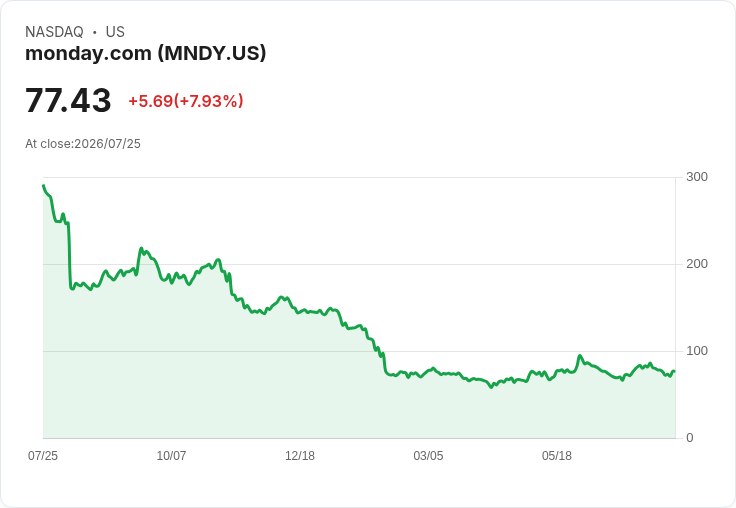
Task: Click the chart line's final data point
Action: (x=674, y=371)
